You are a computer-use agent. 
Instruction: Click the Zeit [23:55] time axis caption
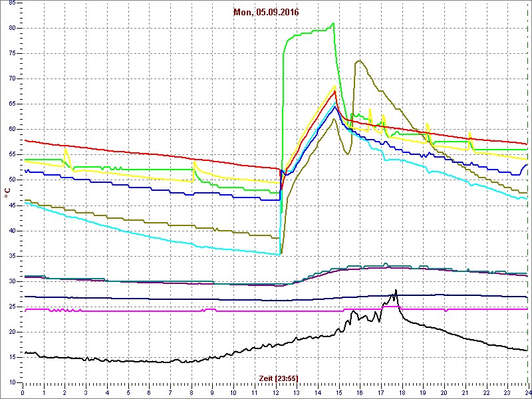pos(278,378)
